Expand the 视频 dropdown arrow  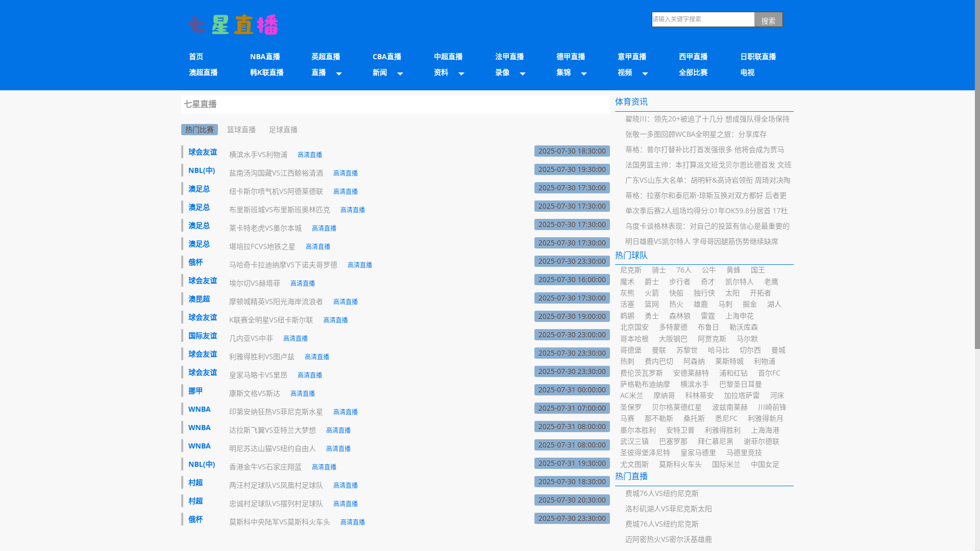[645, 74]
